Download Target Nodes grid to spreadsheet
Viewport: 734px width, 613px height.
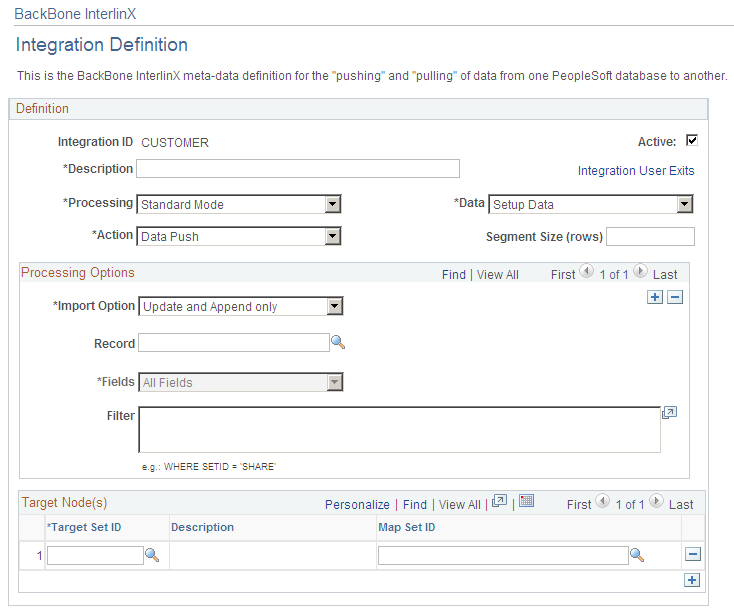pyautogui.click(x=527, y=501)
